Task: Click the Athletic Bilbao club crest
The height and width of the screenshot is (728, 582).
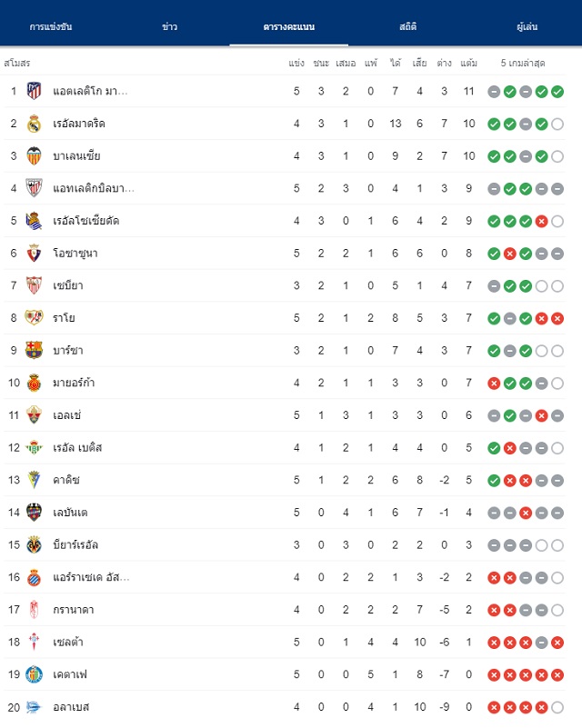Action: point(34,188)
